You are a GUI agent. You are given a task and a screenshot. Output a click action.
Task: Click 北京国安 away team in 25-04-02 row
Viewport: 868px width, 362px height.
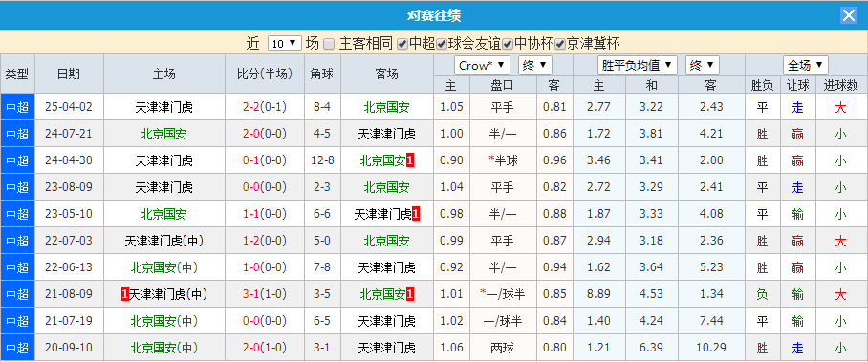click(386, 107)
